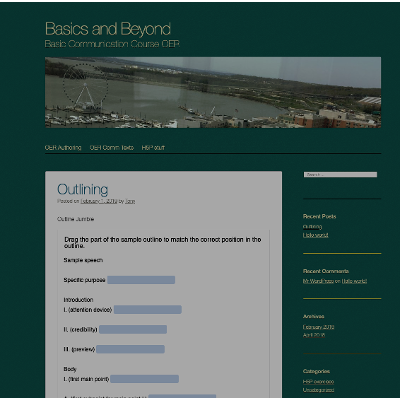The image size is (400, 400).
Task: Open the Outlining post title
Action: [x=83, y=189]
